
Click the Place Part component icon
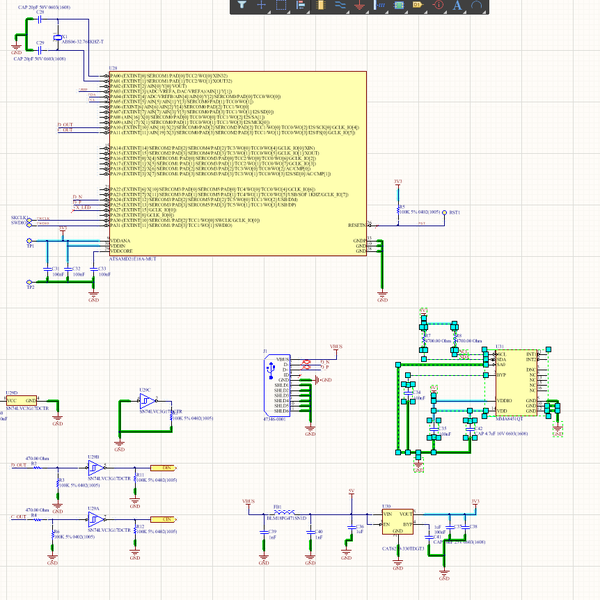(320, 5)
